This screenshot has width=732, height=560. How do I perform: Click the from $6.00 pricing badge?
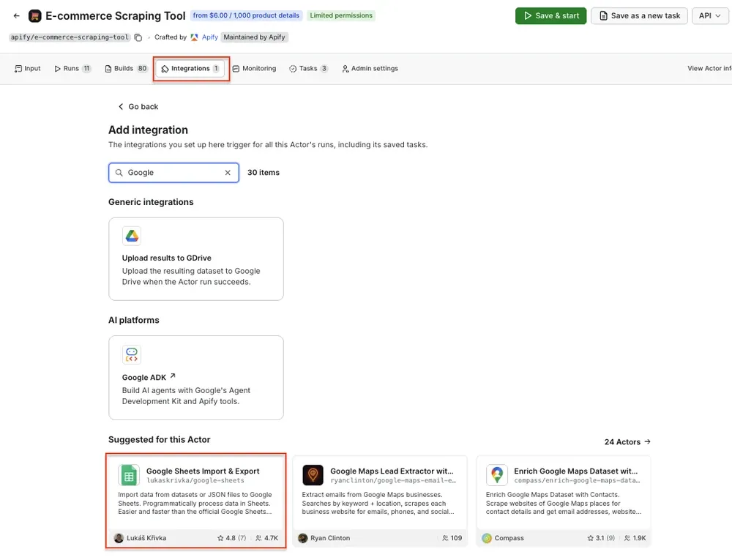[x=246, y=15]
